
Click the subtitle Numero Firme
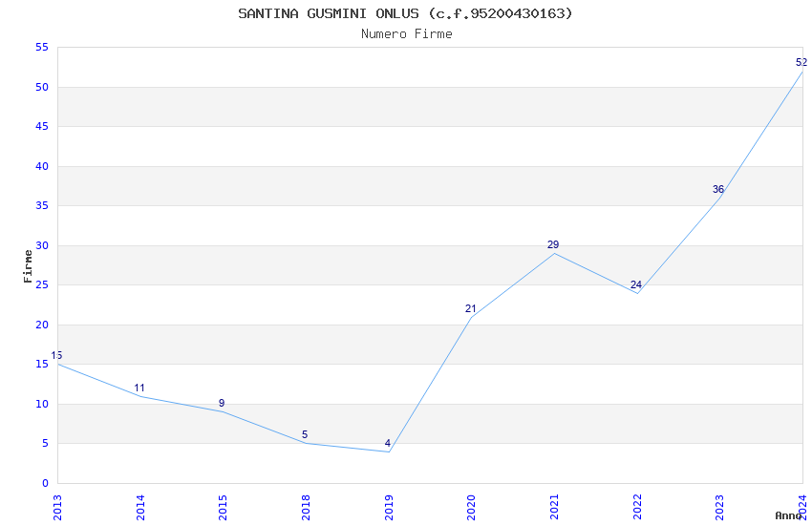click(x=407, y=34)
